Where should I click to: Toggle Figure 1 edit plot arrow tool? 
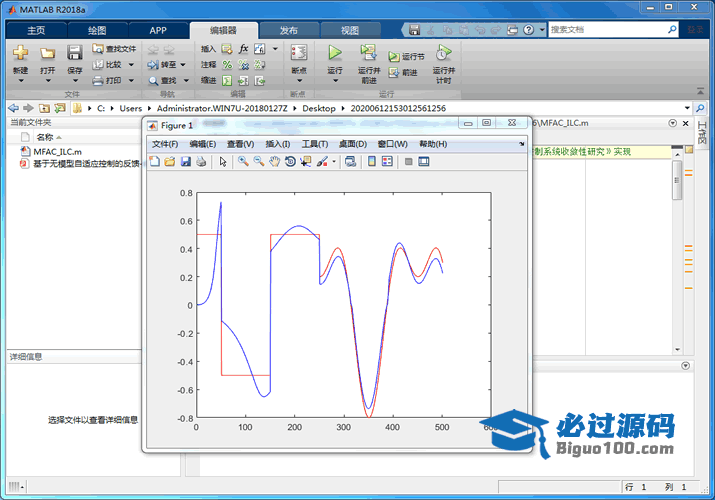223,161
